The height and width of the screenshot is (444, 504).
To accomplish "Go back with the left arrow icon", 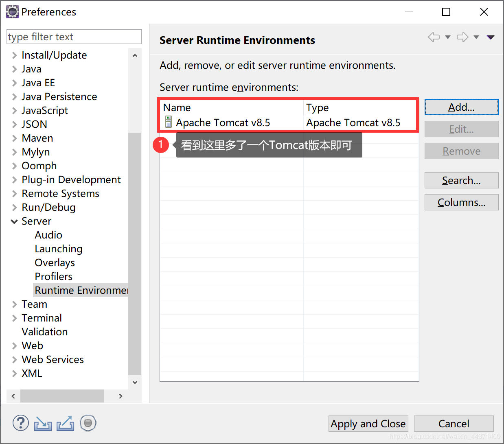I will pyautogui.click(x=434, y=37).
